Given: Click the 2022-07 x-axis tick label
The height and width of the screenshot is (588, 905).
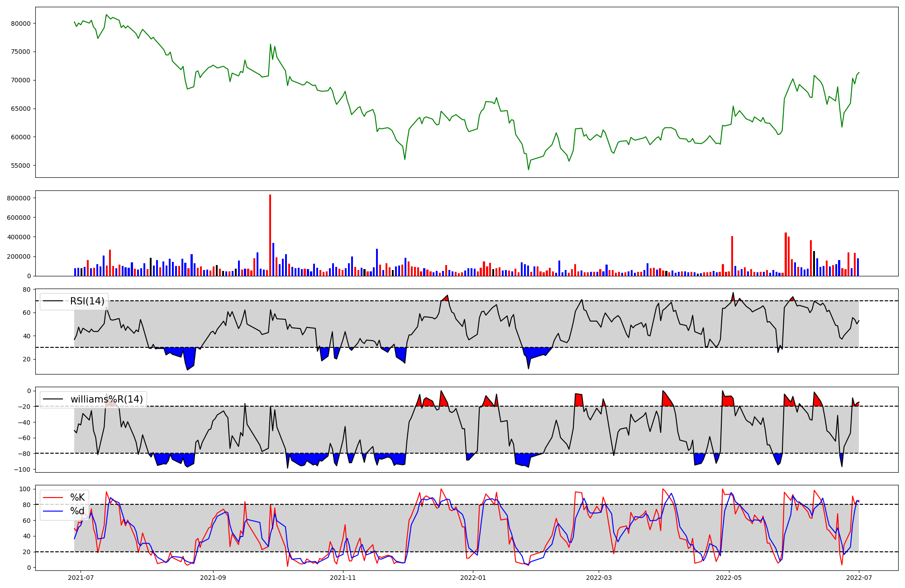Looking at the screenshot, I should 859,578.
